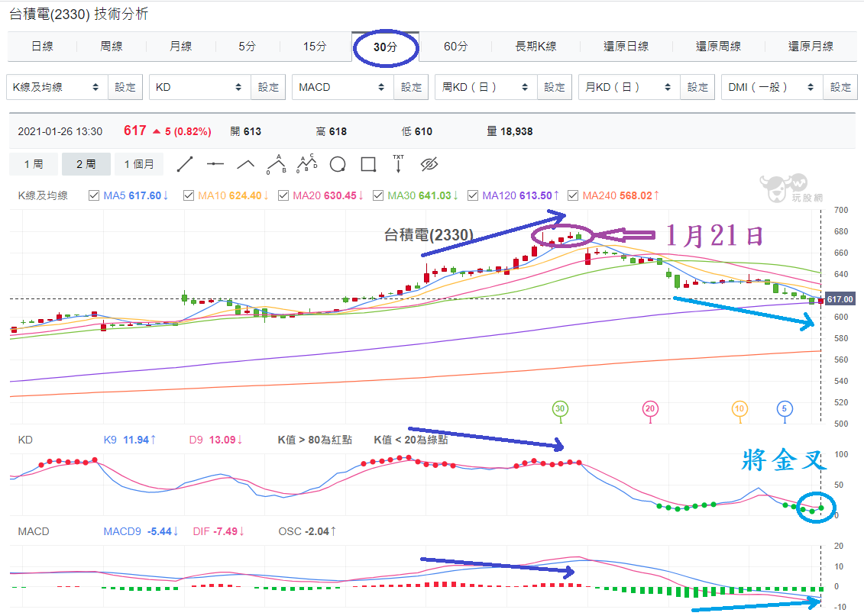Switch to the 日線 tab
864x616 pixels.
click(43, 47)
